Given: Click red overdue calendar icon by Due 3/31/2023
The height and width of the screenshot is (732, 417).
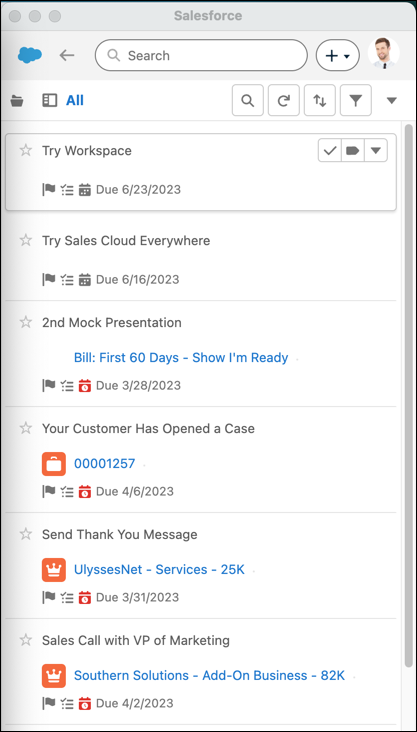Looking at the screenshot, I should [85, 598].
